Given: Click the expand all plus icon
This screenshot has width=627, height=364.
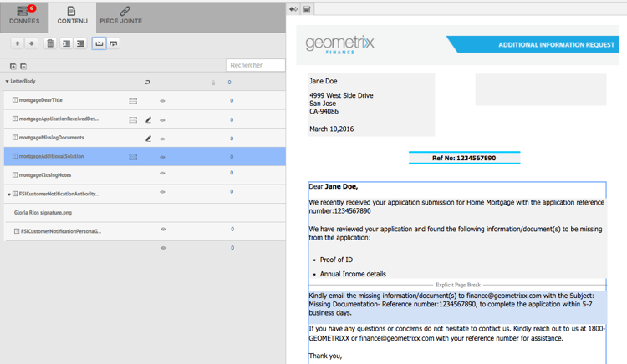Looking at the screenshot, I should tap(13, 66).
